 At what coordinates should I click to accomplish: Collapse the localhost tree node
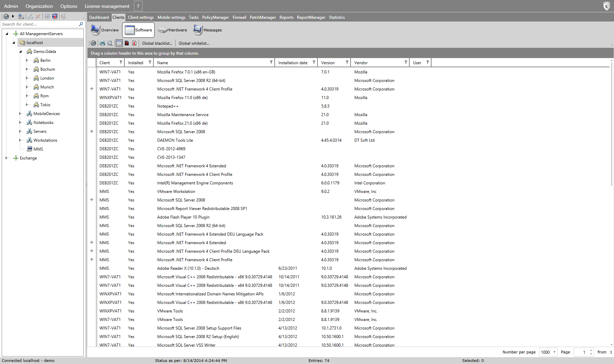coord(14,43)
